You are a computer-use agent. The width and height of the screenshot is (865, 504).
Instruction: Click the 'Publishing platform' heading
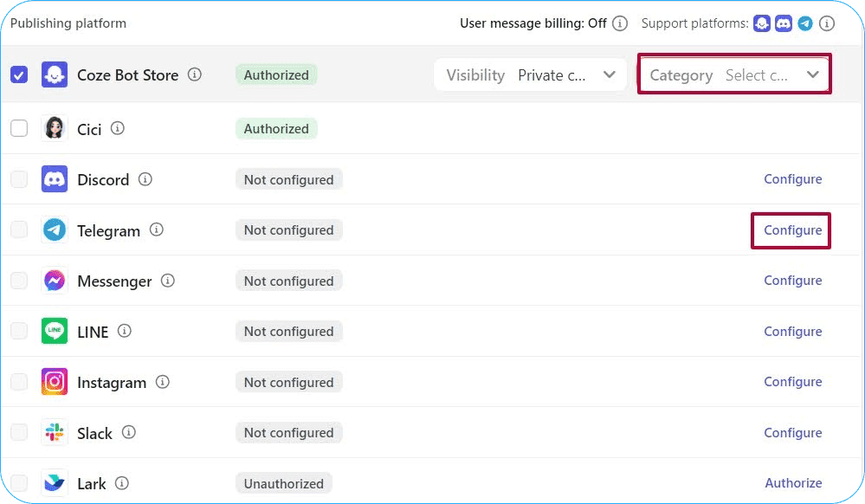[x=68, y=23]
